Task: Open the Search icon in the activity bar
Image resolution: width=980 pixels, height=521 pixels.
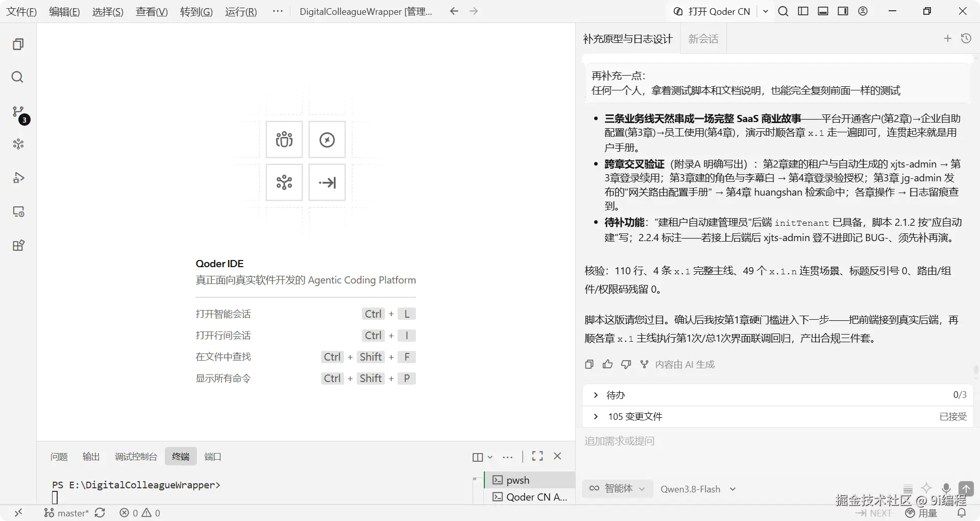Action: 18,77
